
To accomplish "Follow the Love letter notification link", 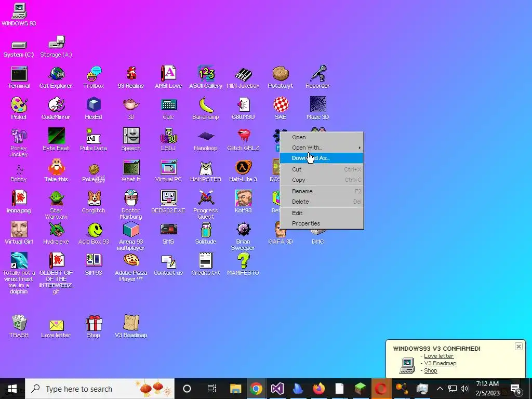I will pyautogui.click(x=438, y=356).
